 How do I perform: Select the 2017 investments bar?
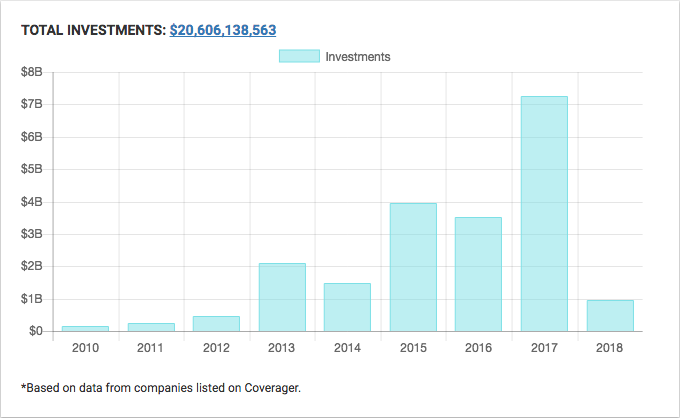coord(544,213)
